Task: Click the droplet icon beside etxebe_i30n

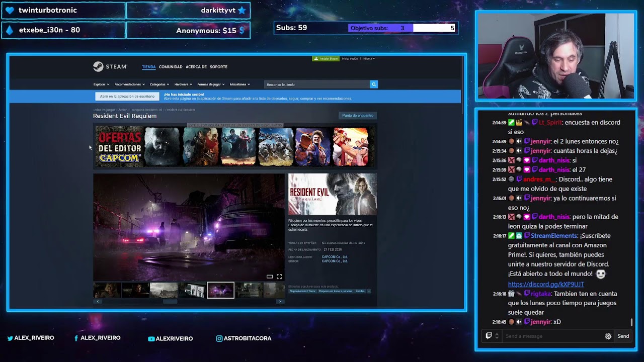Action: (10, 30)
